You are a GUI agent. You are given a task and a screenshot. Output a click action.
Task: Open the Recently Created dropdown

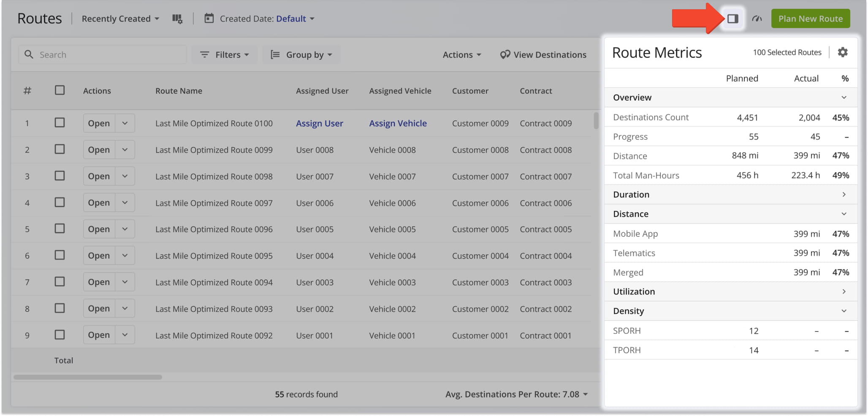(x=120, y=19)
